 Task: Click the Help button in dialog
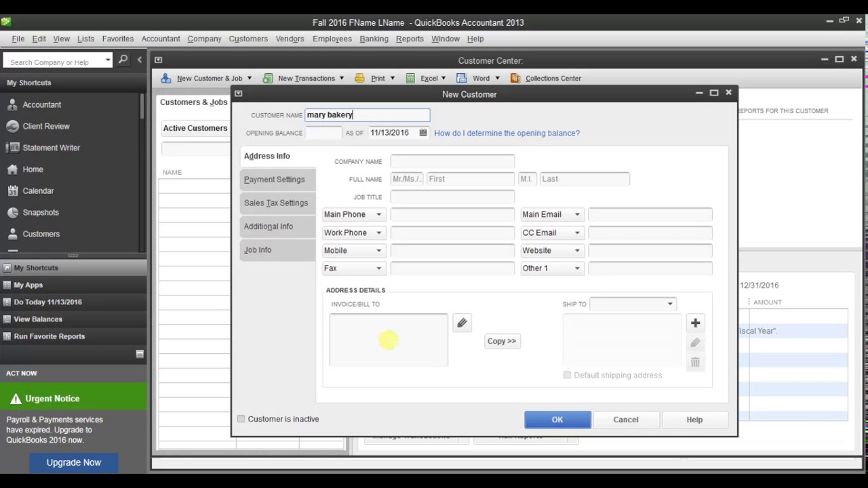694,420
